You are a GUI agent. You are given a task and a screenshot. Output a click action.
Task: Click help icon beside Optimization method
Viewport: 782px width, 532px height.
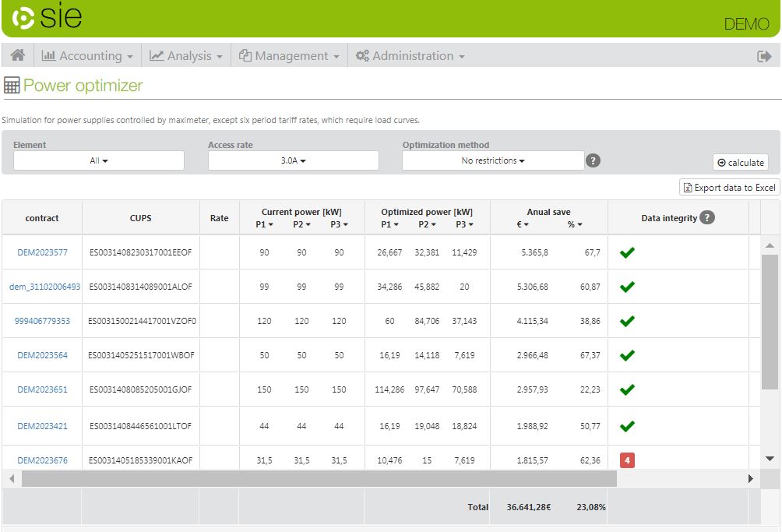tap(593, 160)
